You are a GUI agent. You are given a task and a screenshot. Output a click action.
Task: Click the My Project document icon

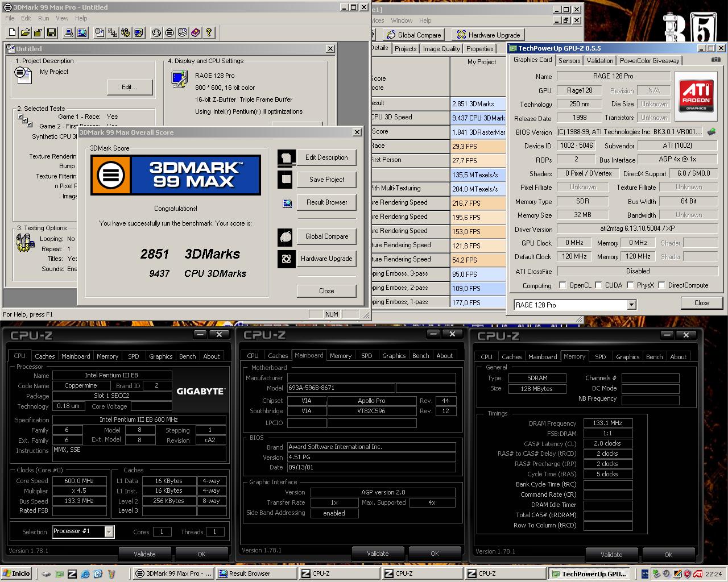[23, 74]
